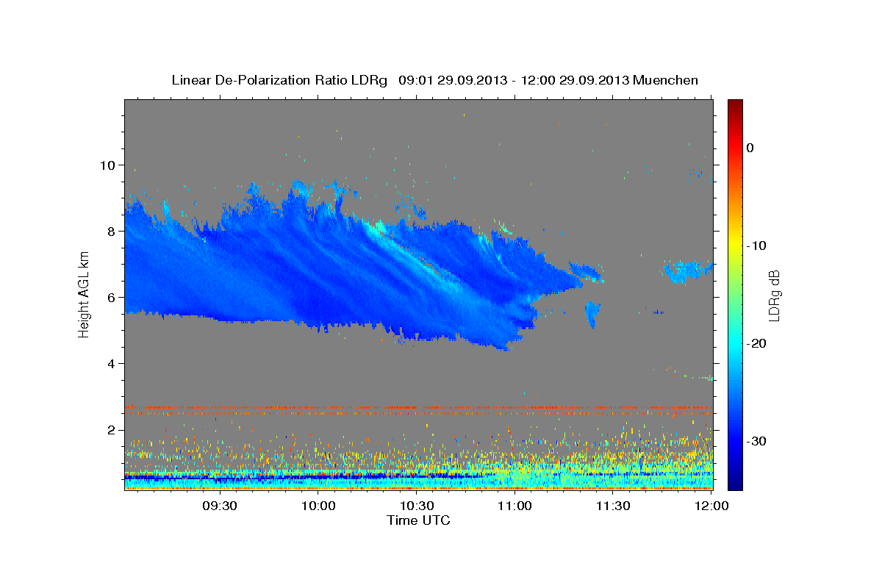Click the colorbar tick value '-20'
Screen dimensions: 882x588
coord(756,343)
